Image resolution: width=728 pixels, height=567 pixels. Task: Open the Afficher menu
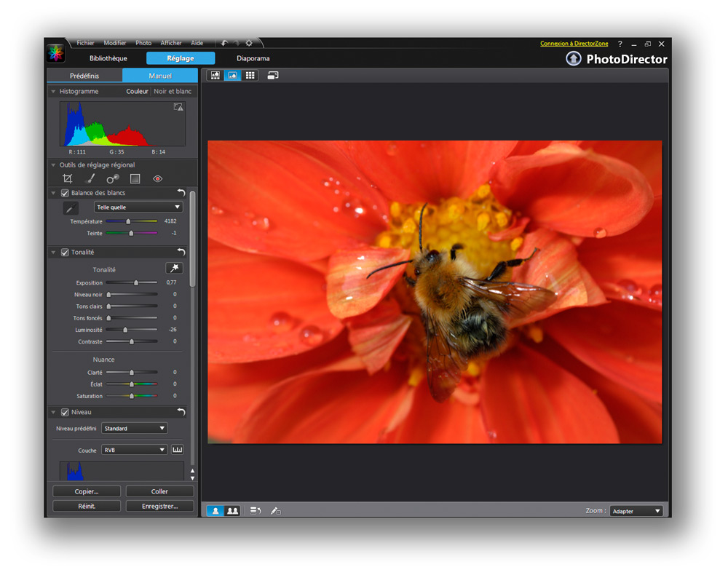171,43
